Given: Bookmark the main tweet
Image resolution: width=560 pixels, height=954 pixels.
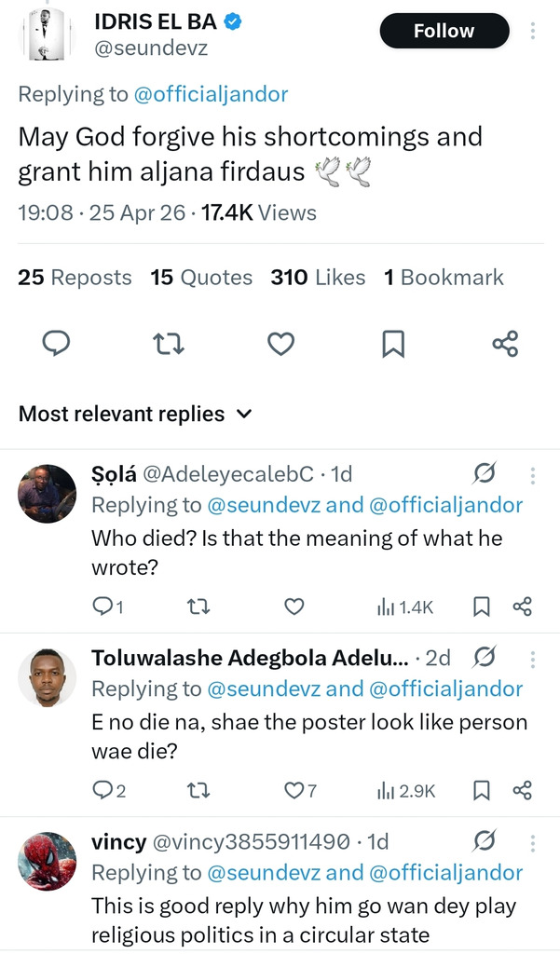Looking at the screenshot, I should coord(393,345).
